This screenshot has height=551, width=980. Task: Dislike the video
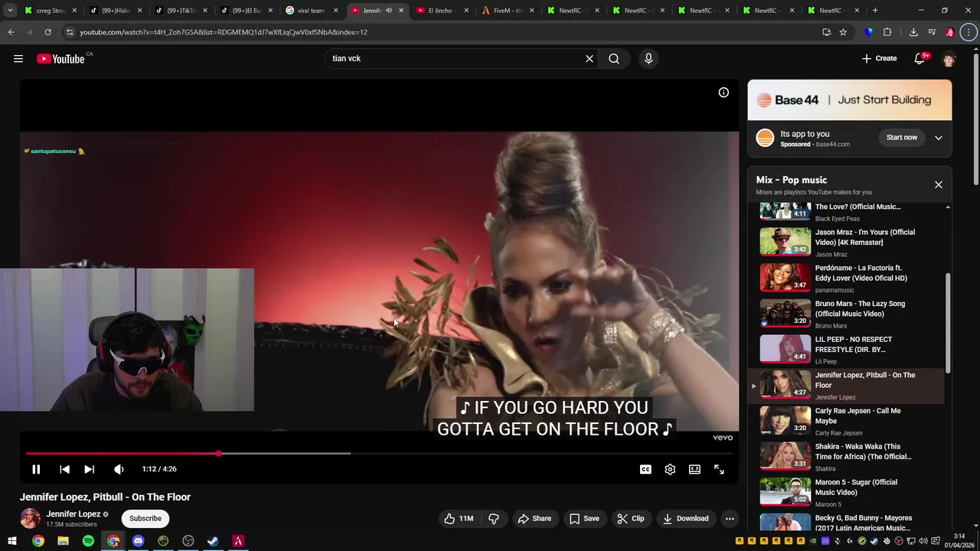(x=494, y=519)
